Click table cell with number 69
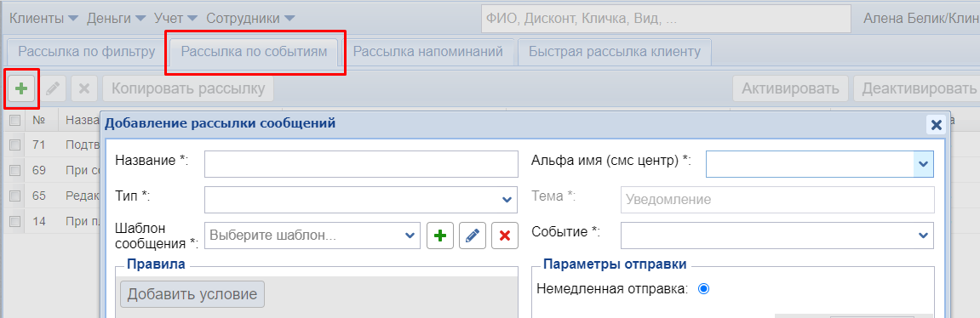 tap(39, 170)
